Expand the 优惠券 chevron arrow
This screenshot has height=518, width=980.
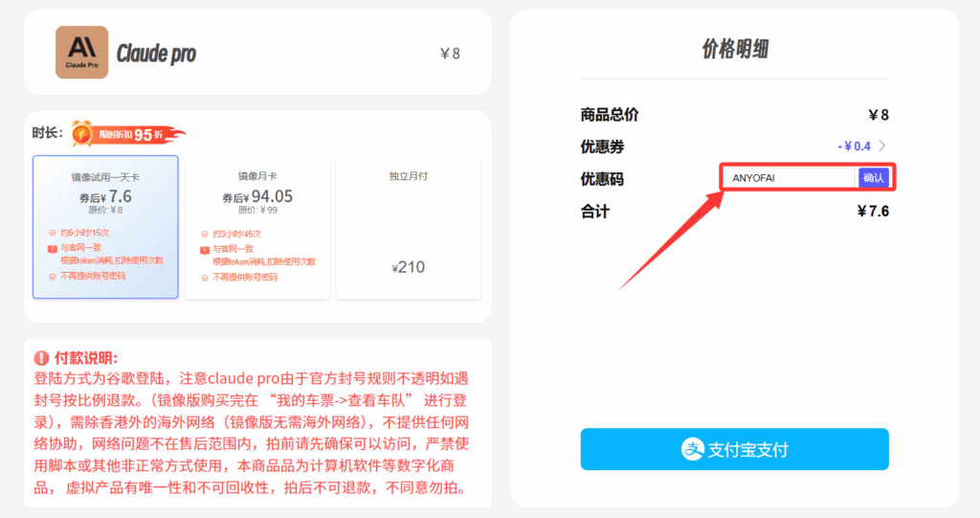click(881, 146)
